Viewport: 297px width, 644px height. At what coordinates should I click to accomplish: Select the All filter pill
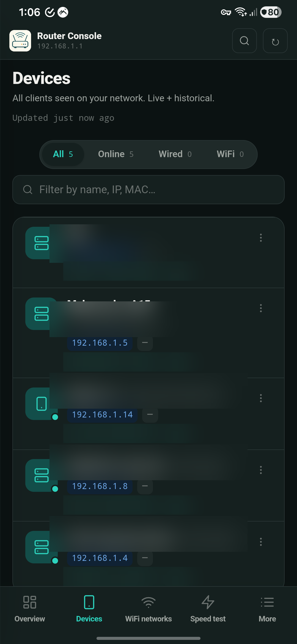click(x=63, y=154)
